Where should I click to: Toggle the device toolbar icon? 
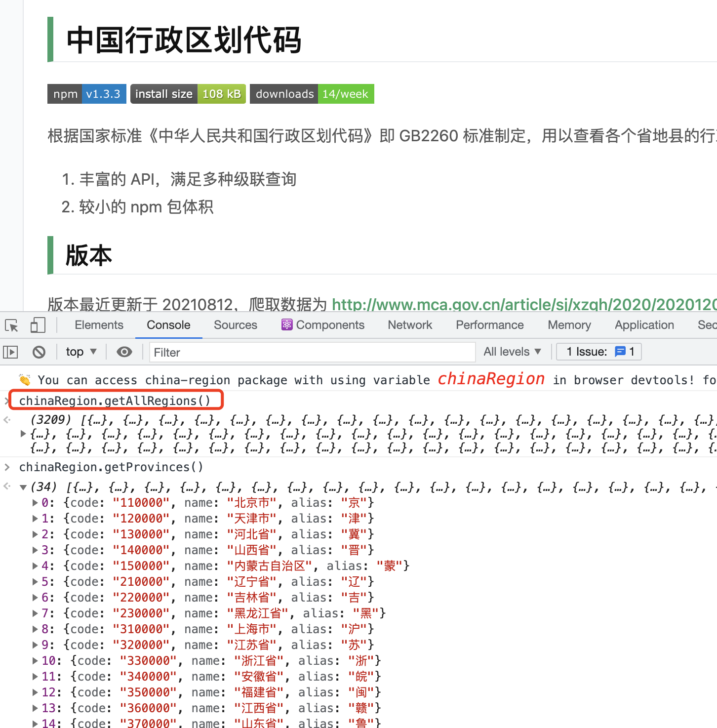(38, 325)
